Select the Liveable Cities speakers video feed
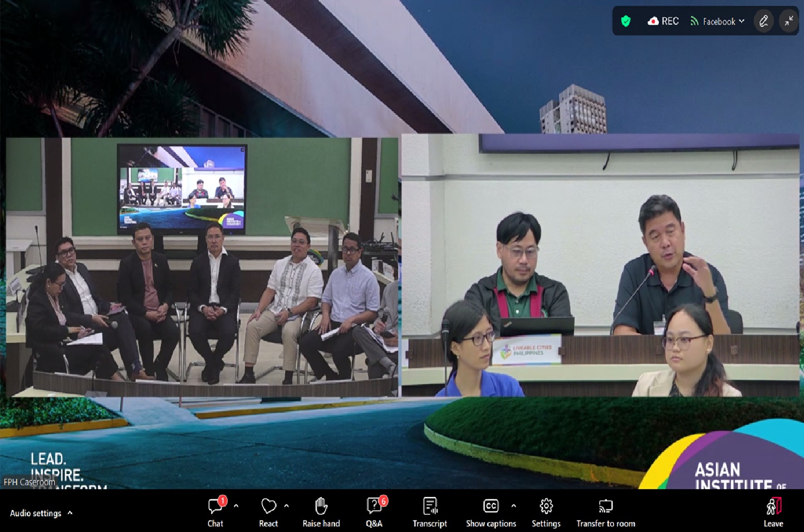Screen dimensions: 804x532 pyautogui.click(x=600, y=265)
